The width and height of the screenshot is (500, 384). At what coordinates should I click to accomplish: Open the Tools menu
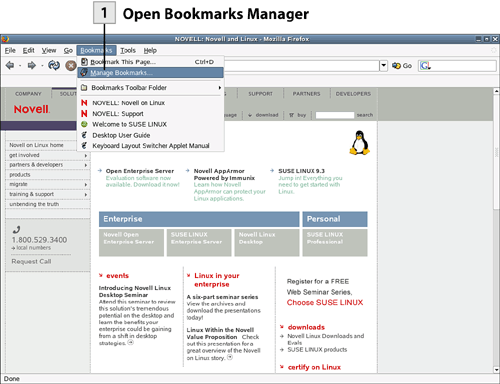[x=128, y=50]
